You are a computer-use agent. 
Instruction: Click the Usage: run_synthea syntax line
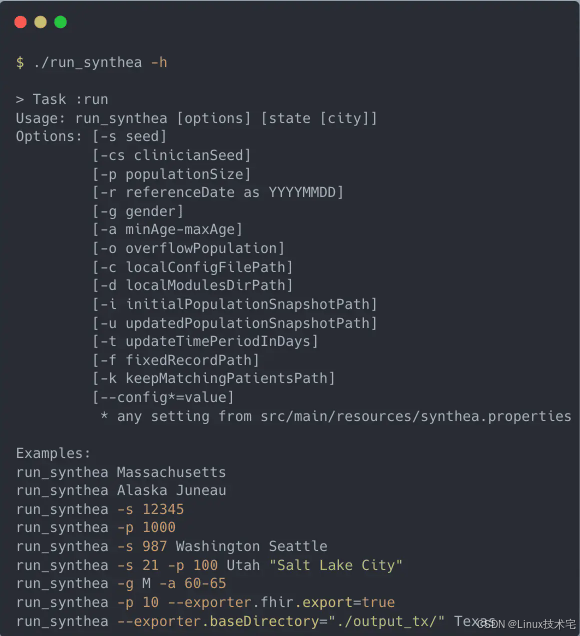(x=196, y=118)
